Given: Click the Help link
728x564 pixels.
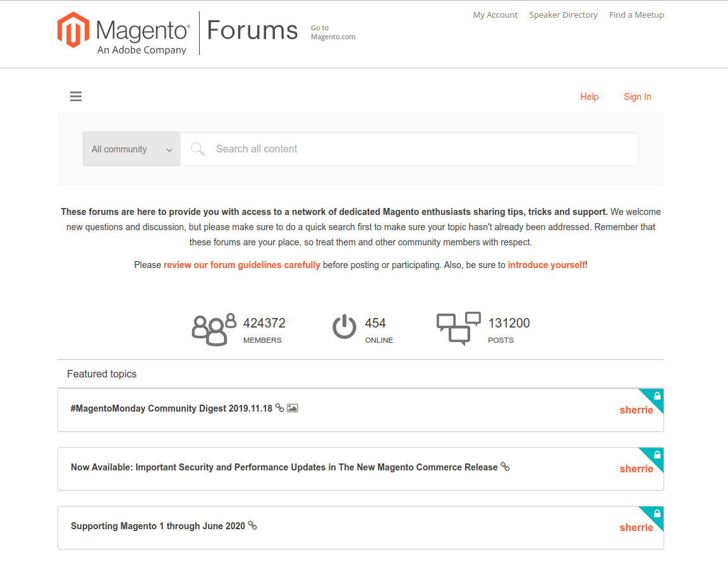Looking at the screenshot, I should [589, 97].
